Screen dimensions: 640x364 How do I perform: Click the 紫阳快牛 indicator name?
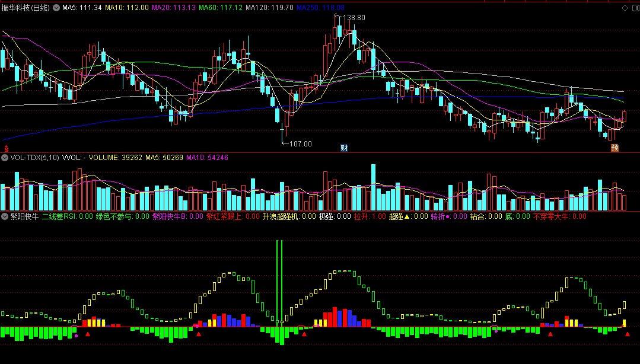[x=24, y=216]
